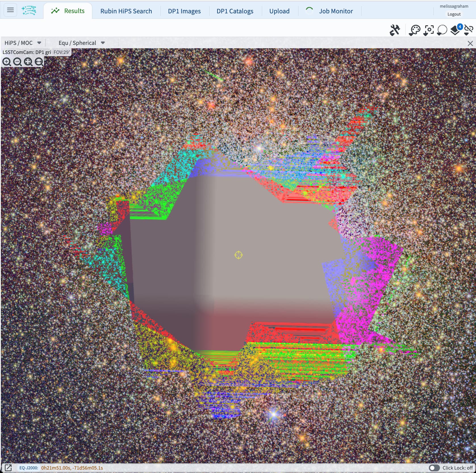Open the Job Monitor
476x473 pixels.
(335, 11)
